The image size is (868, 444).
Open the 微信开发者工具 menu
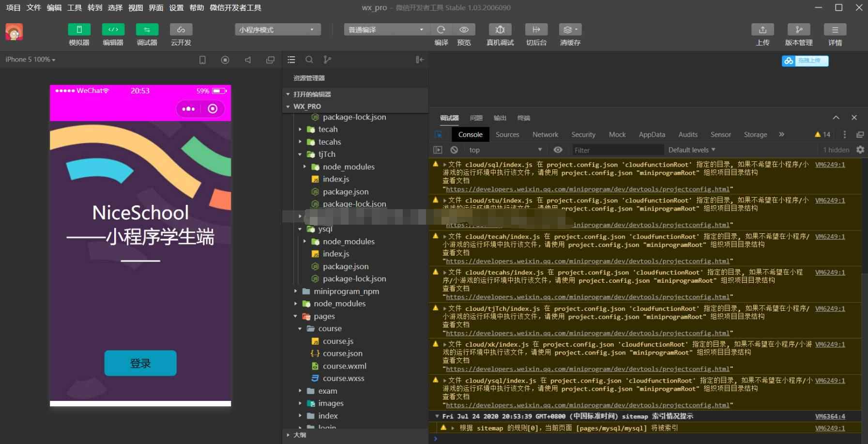tap(235, 8)
